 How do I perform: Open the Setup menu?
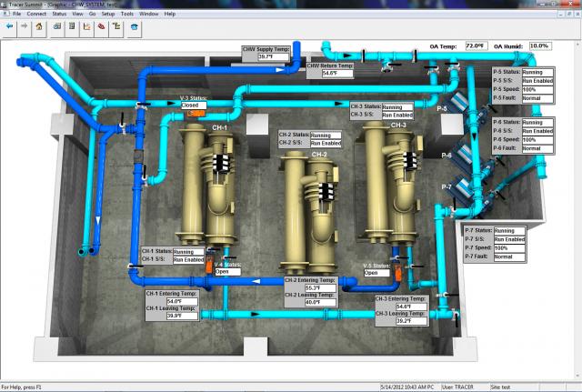107,15
